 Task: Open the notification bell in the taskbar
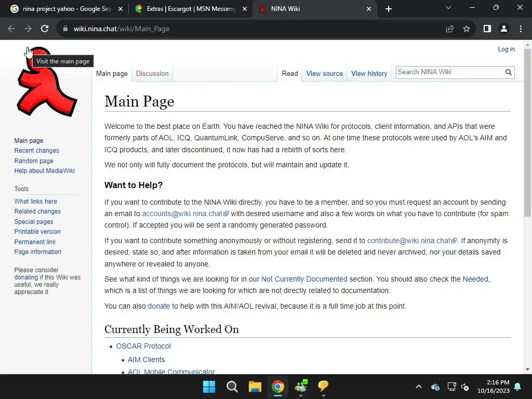click(518, 387)
